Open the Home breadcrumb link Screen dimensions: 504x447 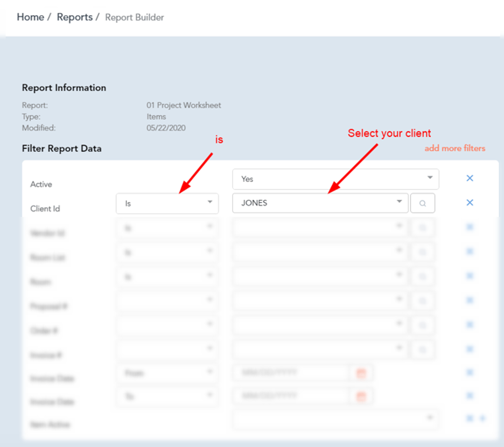tap(30, 17)
